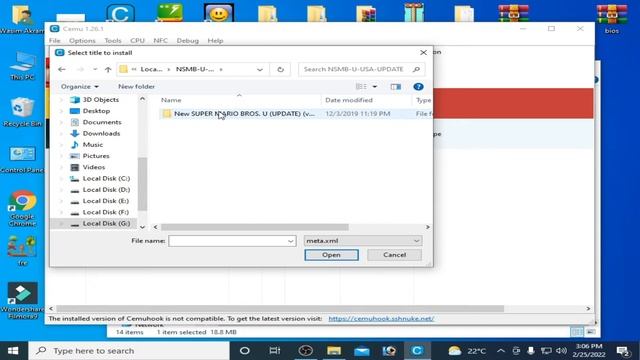Go up one folder level

tap(108, 69)
